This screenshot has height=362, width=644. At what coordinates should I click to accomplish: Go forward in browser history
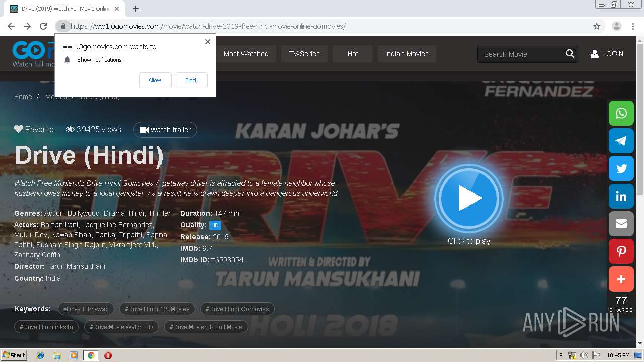click(x=27, y=26)
